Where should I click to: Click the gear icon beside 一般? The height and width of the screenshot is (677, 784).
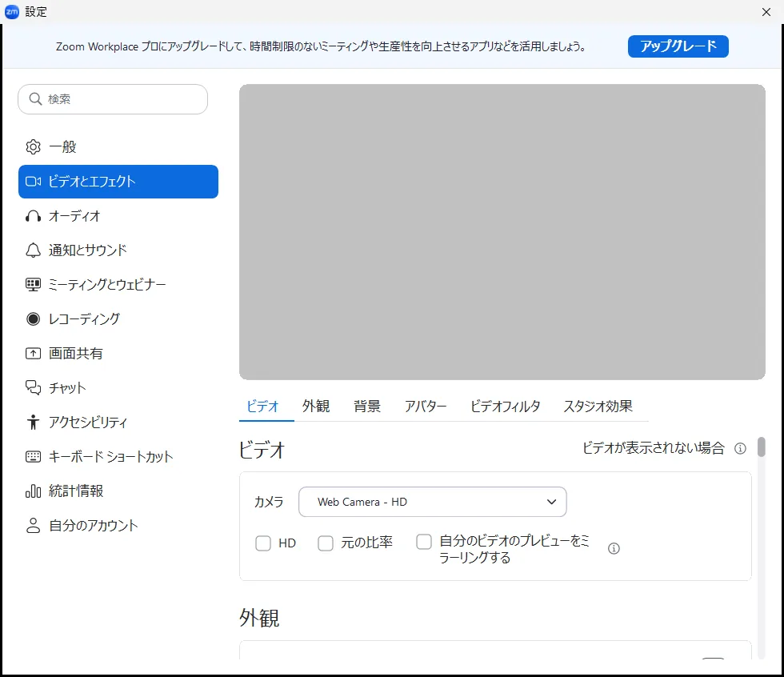(33, 147)
